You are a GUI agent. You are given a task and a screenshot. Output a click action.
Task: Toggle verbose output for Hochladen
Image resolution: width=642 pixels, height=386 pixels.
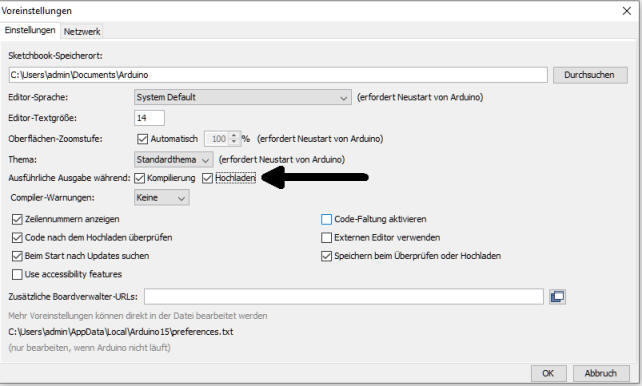coord(207,178)
